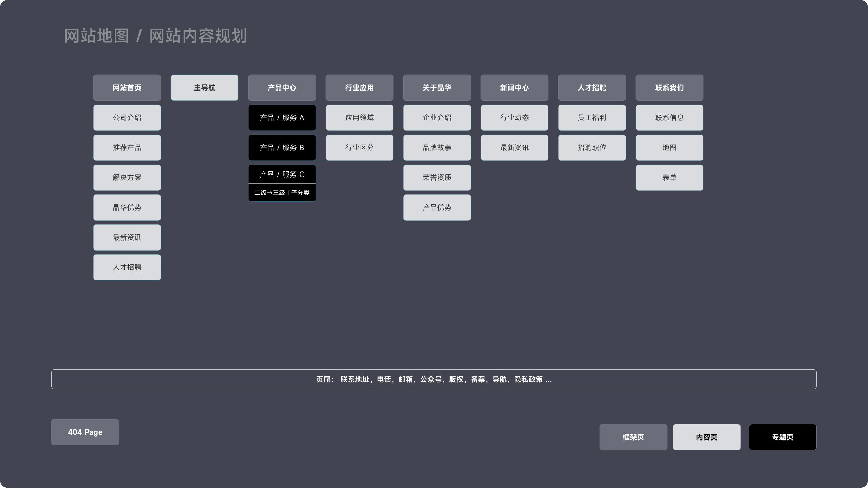
Task: Open 新闻中心 header box
Action: coord(514,88)
